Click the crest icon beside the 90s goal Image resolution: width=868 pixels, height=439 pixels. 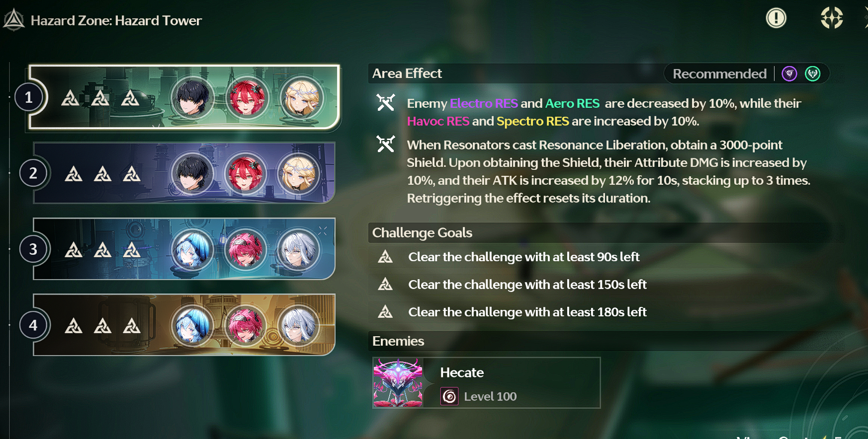[385, 257]
